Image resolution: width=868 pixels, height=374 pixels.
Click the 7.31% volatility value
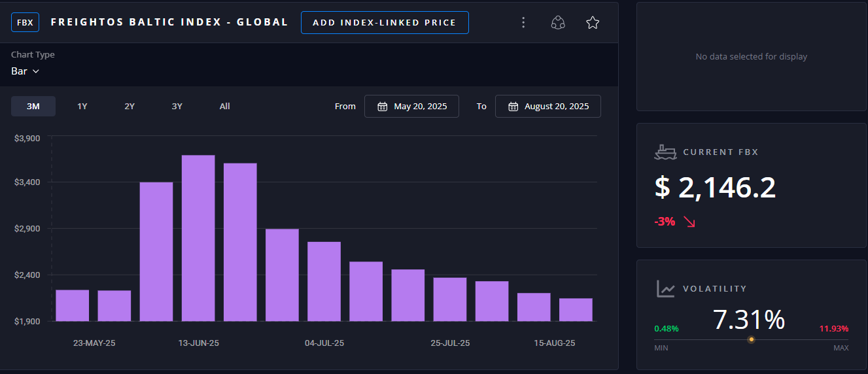pos(749,320)
